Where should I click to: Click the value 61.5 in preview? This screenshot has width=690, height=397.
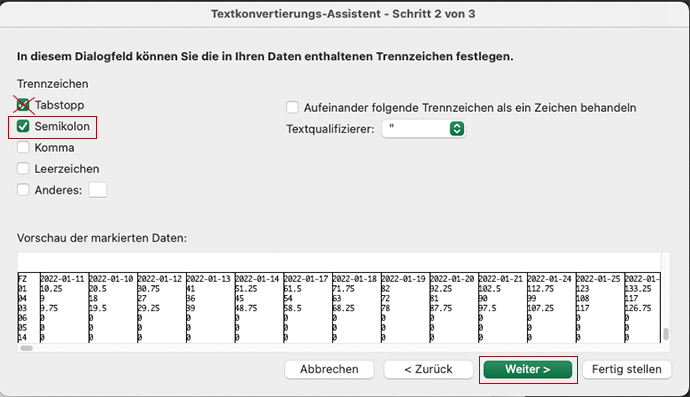tap(293, 289)
